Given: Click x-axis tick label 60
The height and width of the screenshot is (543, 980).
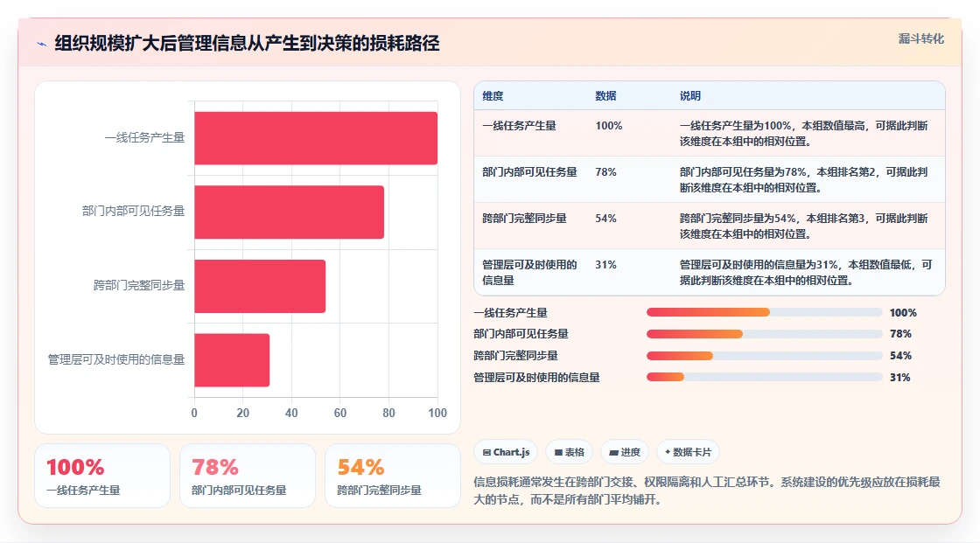Looking at the screenshot, I should (x=340, y=413).
